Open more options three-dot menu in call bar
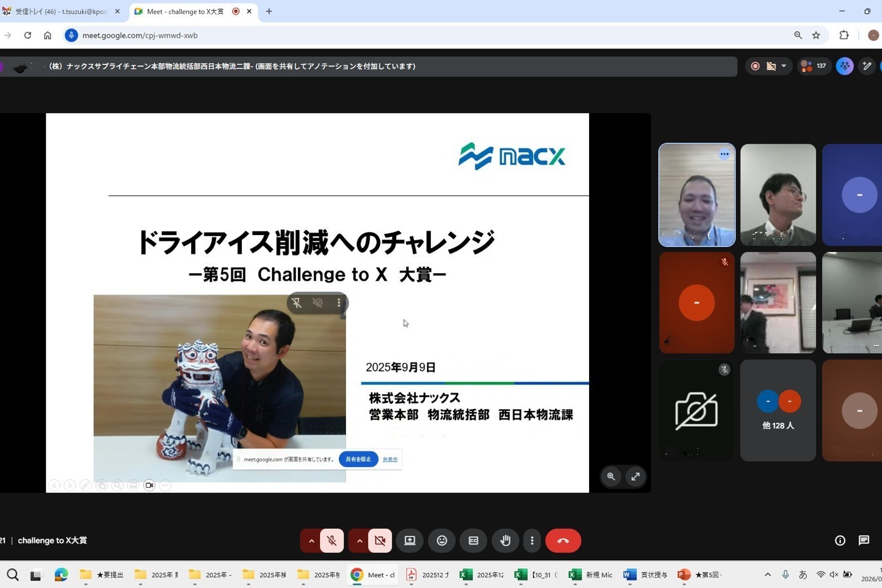Image resolution: width=882 pixels, height=588 pixels. [x=532, y=541]
